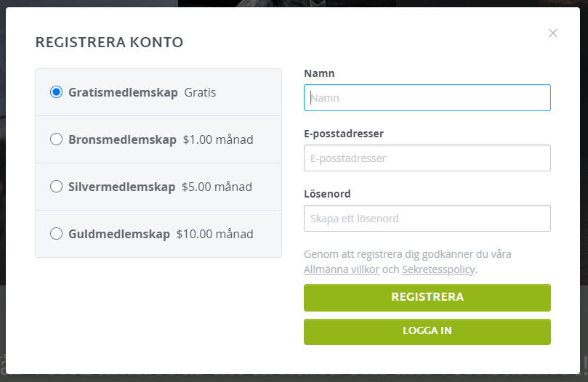Select the Gratismedlemskap radio button
The width and height of the screenshot is (588, 382).
56,92
